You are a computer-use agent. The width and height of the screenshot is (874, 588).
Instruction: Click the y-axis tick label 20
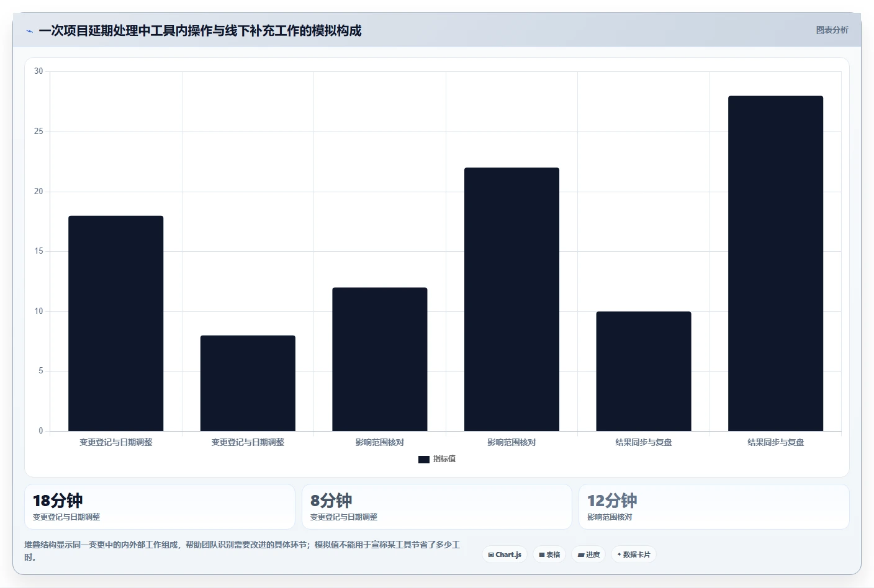click(38, 191)
